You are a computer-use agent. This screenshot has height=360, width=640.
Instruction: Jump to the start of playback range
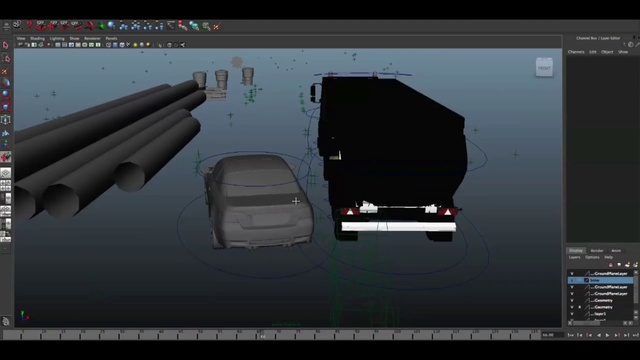[x=571, y=335]
